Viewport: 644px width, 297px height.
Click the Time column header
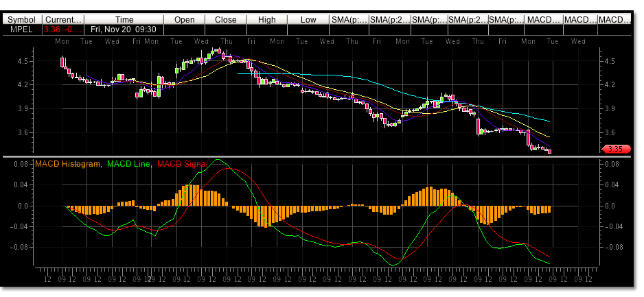pyautogui.click(x=124, y=20)
